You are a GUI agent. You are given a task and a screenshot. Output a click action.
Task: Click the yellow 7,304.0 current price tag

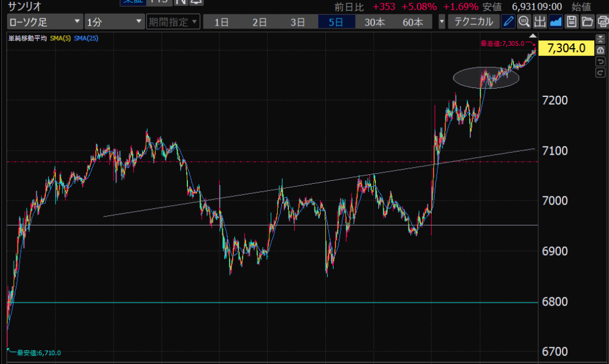click(x=567, y=49)
